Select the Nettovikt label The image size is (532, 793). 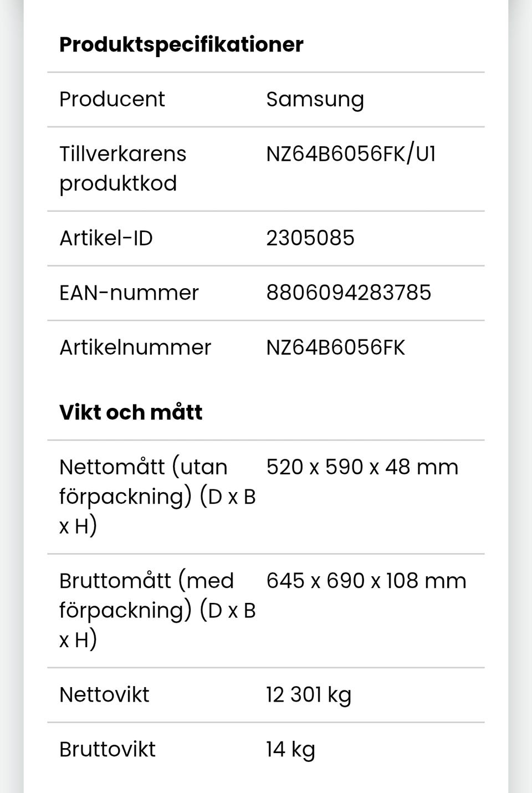(x=104, y=694)
